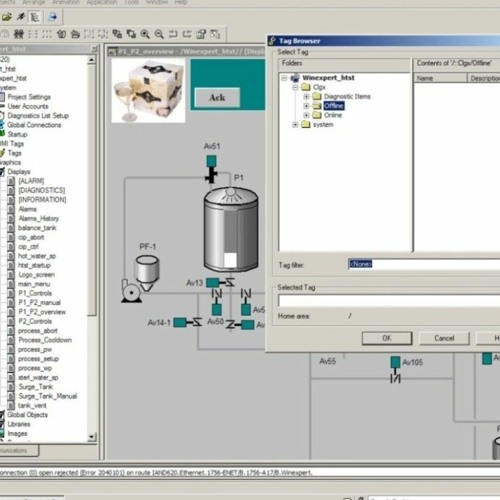Click the Startup icon in explorer
The width and height of the screenshot is (500, 500).
(x=2, y=134)
